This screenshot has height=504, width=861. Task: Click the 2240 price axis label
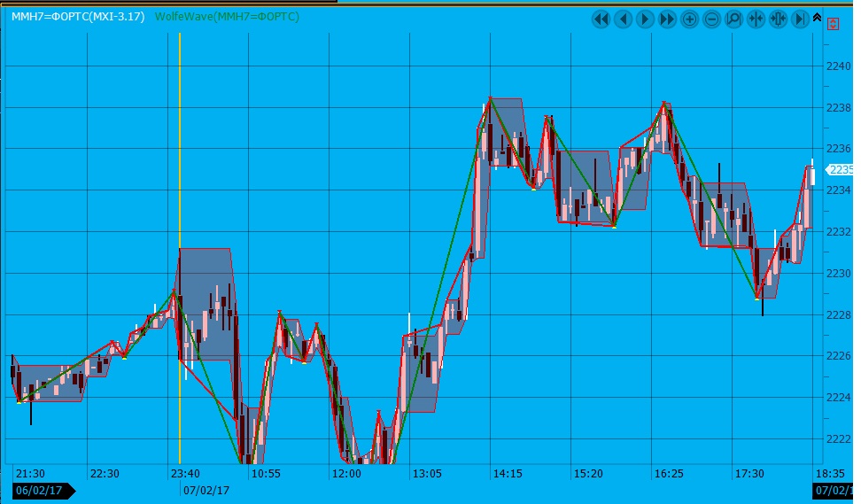[x=839, y=66]
